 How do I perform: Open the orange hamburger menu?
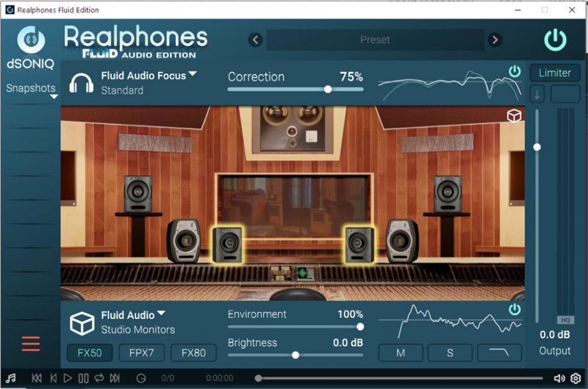(31, 344)
